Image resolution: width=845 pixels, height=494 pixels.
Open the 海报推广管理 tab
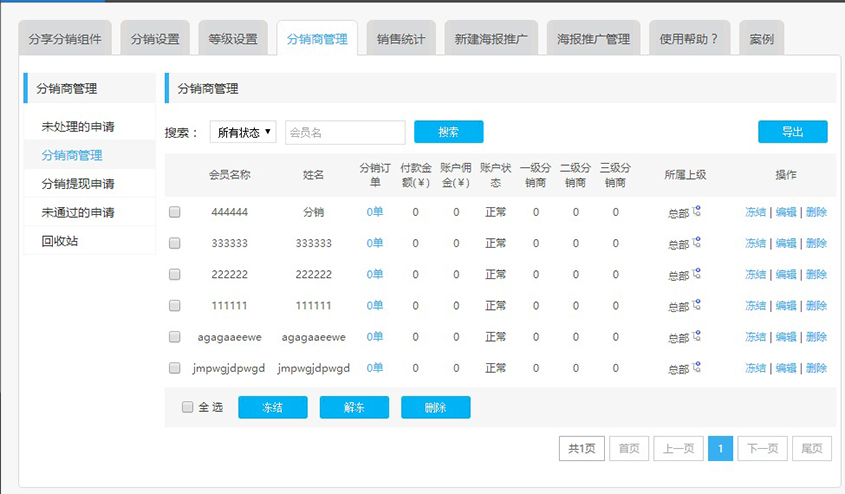pos(593,39)
